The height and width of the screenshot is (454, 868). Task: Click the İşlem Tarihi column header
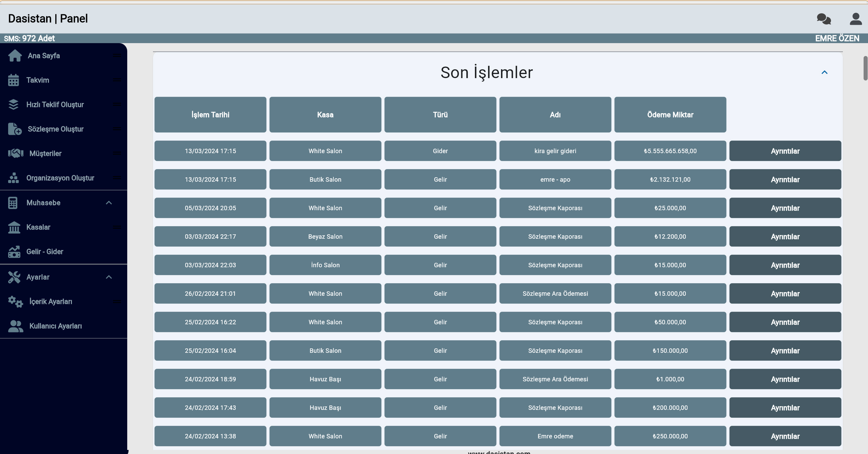pyautogui.click(x=210, y=115)
